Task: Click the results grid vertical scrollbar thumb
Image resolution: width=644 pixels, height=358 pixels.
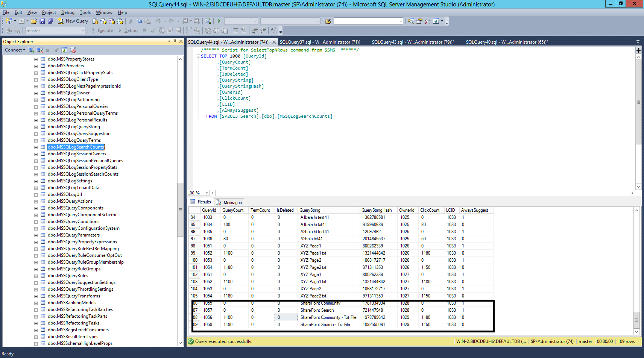Action: coord(636,320)
